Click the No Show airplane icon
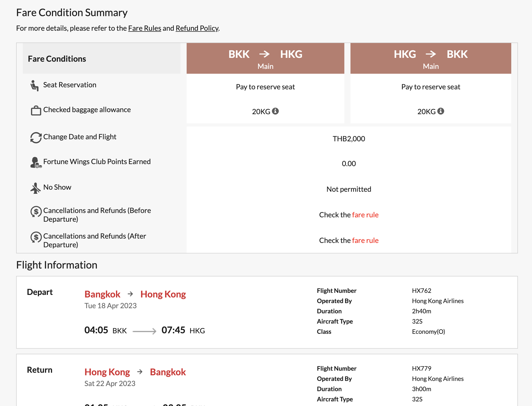 (x=35, y=188)
